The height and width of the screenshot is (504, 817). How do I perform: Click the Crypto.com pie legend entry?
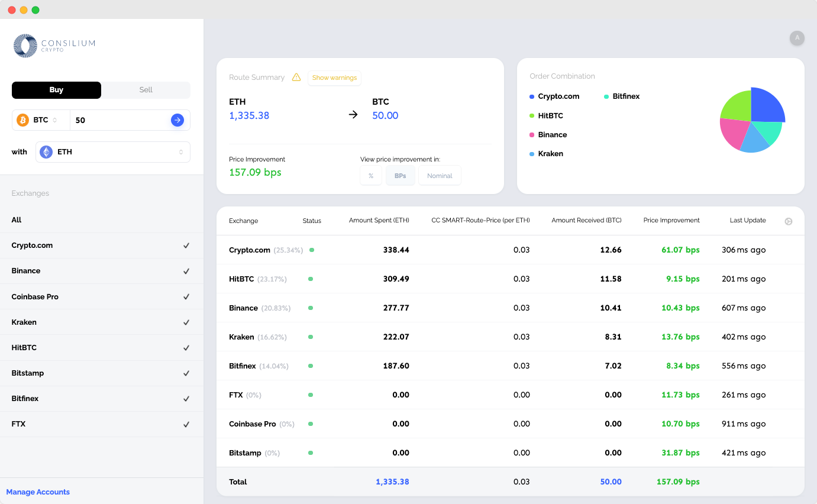[554, 96]
